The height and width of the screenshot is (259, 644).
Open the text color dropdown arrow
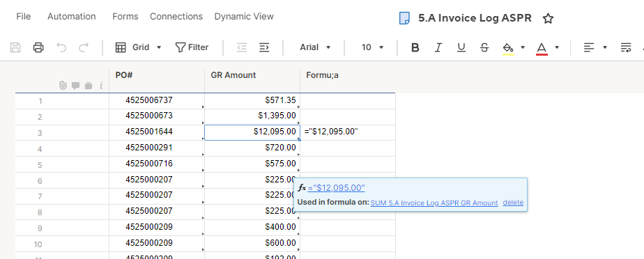pos(557,47)
